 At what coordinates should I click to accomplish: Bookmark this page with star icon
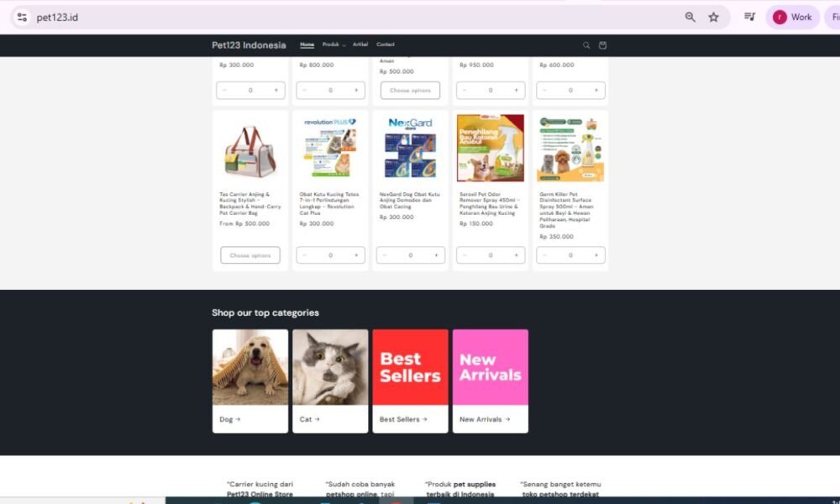click(713, 17)
